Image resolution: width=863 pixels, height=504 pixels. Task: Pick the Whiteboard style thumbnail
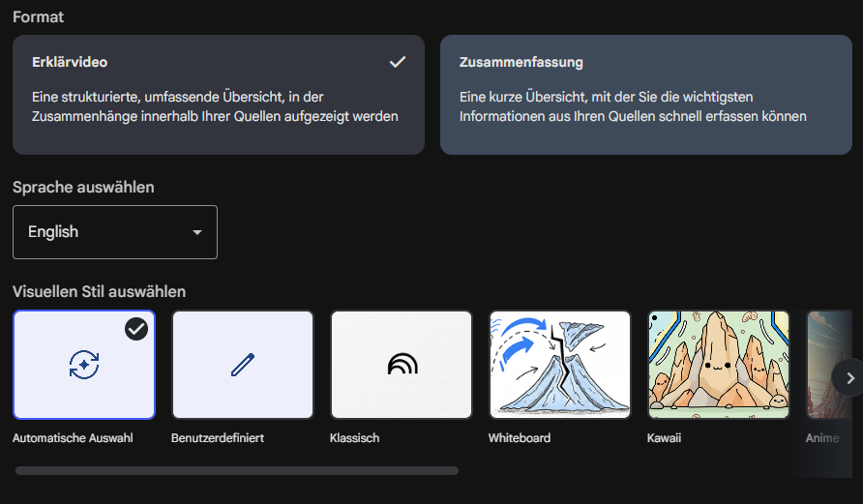560,365
